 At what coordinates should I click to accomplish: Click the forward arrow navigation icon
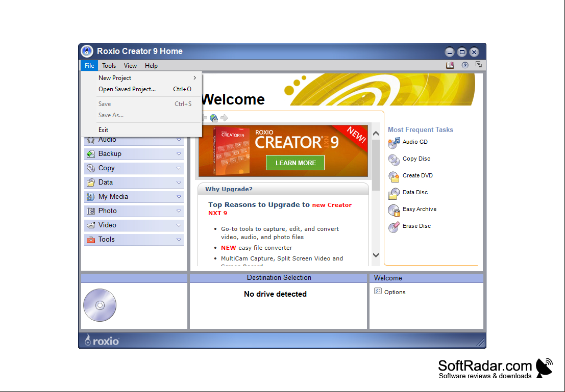pos(225,118)
